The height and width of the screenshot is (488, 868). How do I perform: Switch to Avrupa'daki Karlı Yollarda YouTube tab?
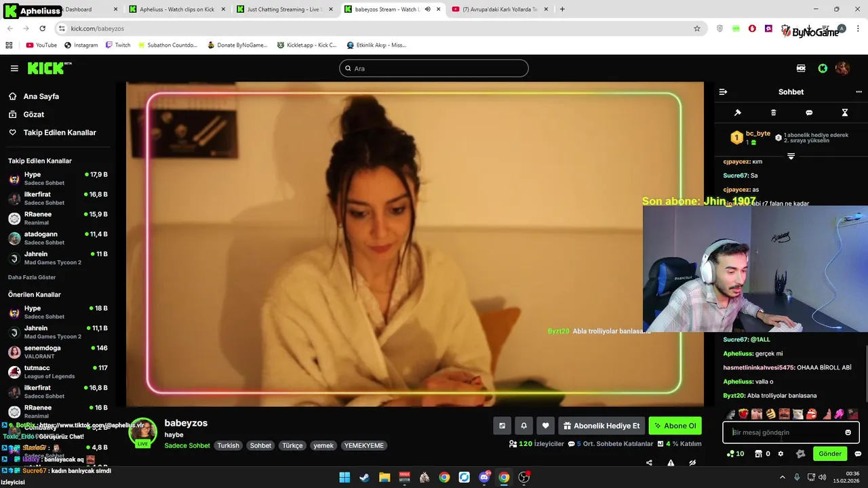click(500, 9)
